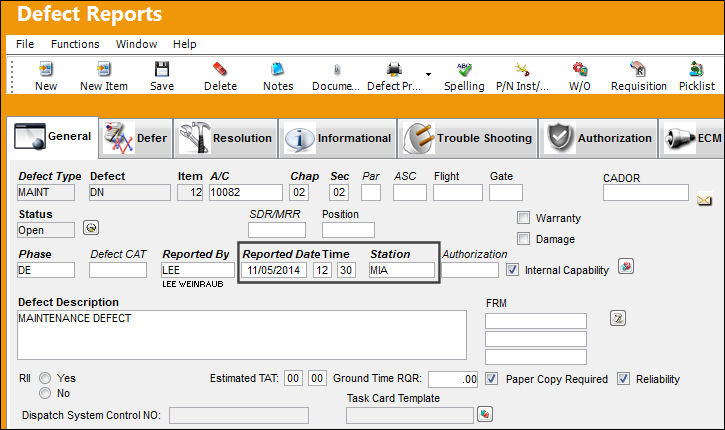The image size is (725, 430).
Task: Open the Window menu
Action: coord(136,44)
